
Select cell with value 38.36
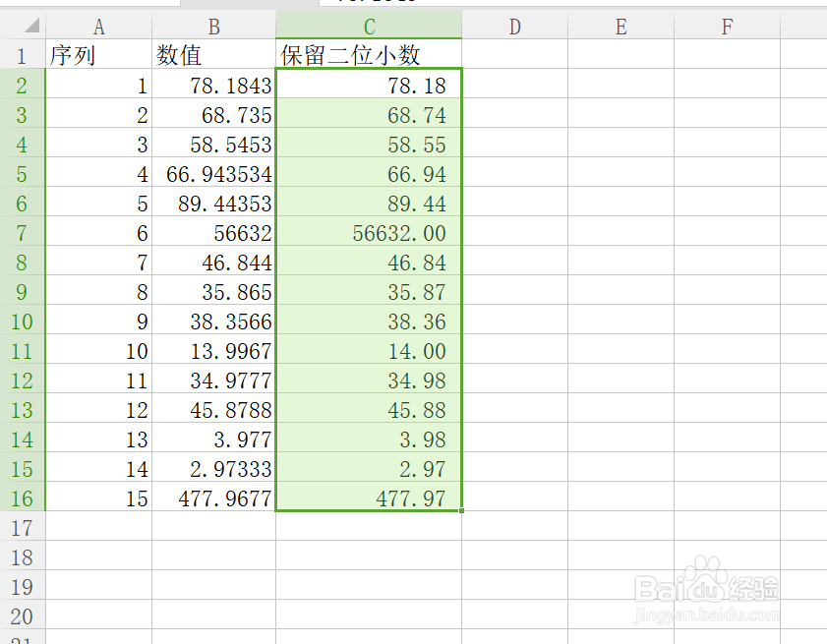[x=369, y=320]
